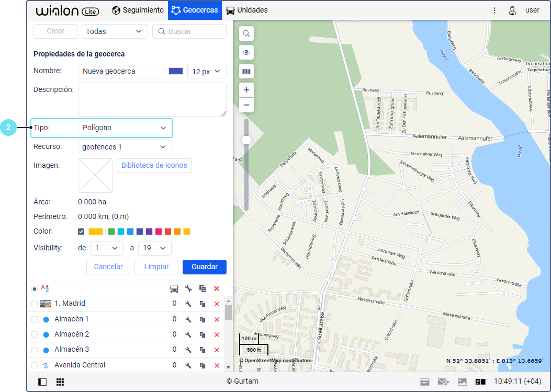Click the Cancelar button
The image size is (551, 392).
coord(108,267)
